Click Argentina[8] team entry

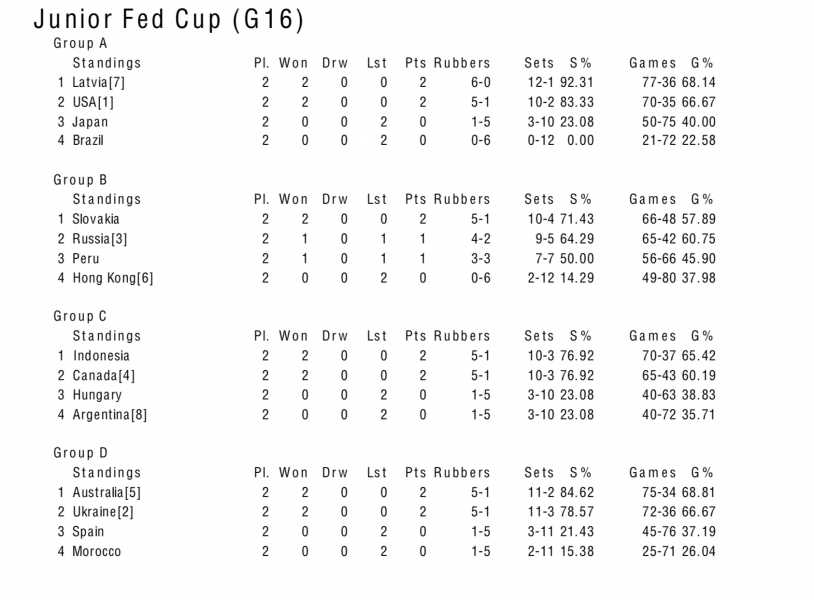click(110, 415)
